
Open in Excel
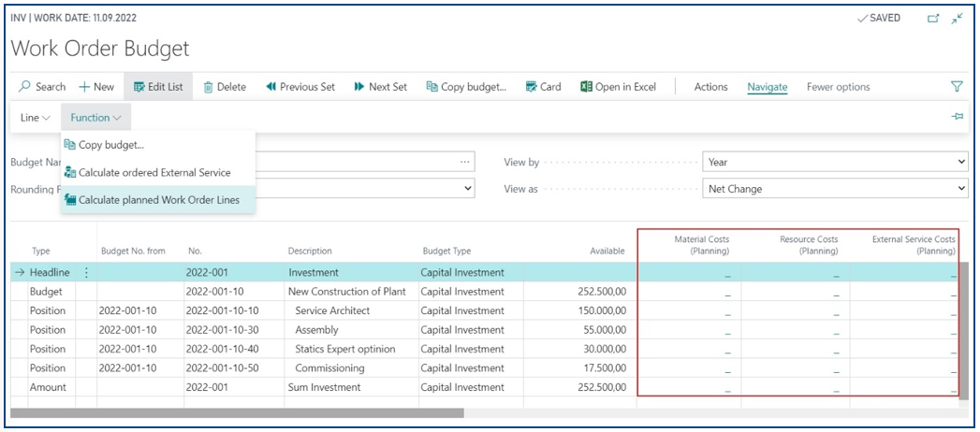(618, 87)
